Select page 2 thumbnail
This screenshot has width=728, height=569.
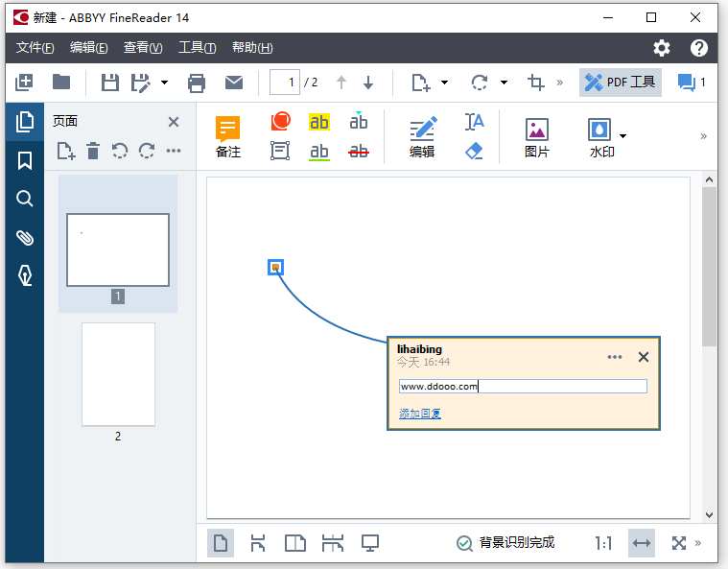point(118,374)
